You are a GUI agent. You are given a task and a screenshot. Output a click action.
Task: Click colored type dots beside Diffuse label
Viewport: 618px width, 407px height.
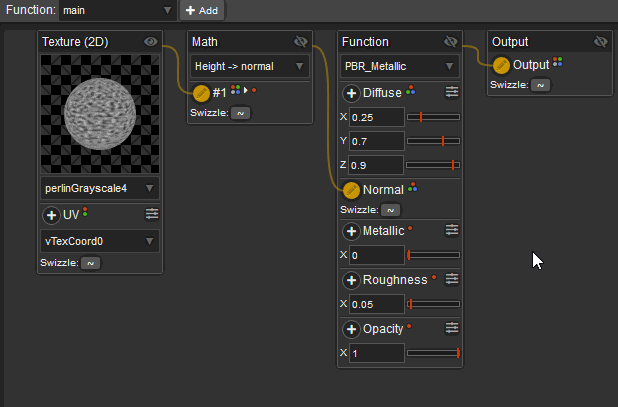click(x=411, y=90)
